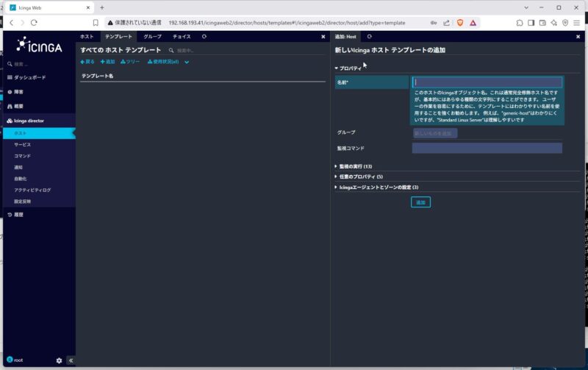The height and width of the screenshot is (370, 588).
Task: Refresh the left column with the reload icon
Action: coord(204,36)
